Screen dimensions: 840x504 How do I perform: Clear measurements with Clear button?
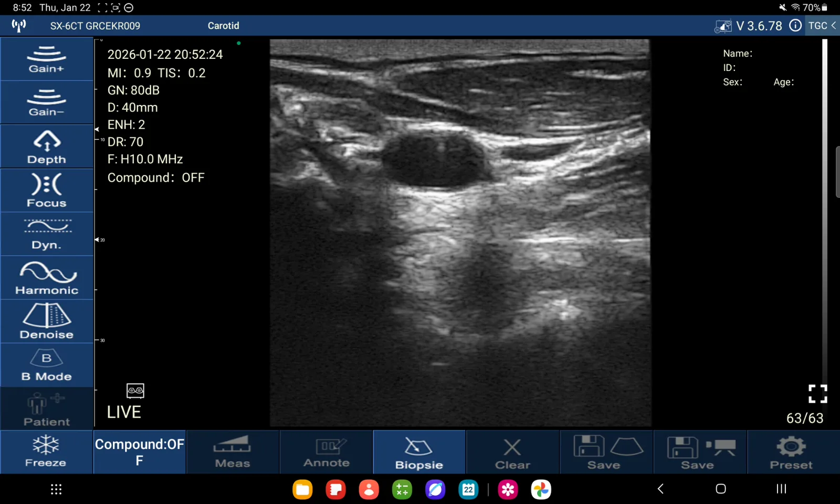pyautogui.click(x=512, y=452)
